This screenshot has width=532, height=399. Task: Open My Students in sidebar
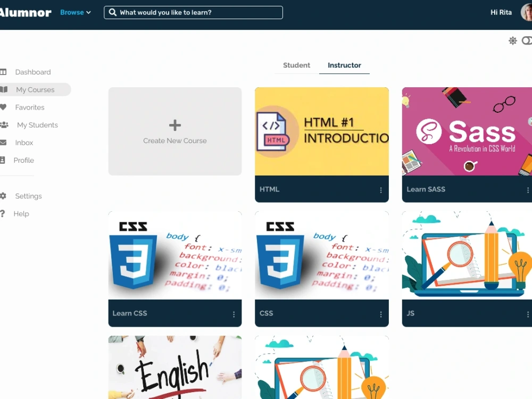pyautogui.click(x=37, y=125)
